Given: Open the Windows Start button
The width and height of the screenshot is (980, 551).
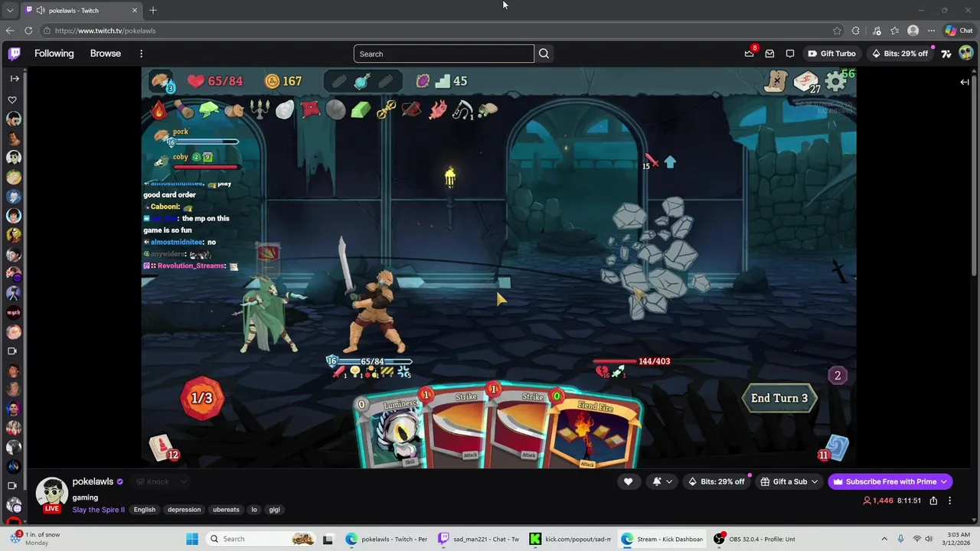Looking at the screenshot, I should pos(192,539).
